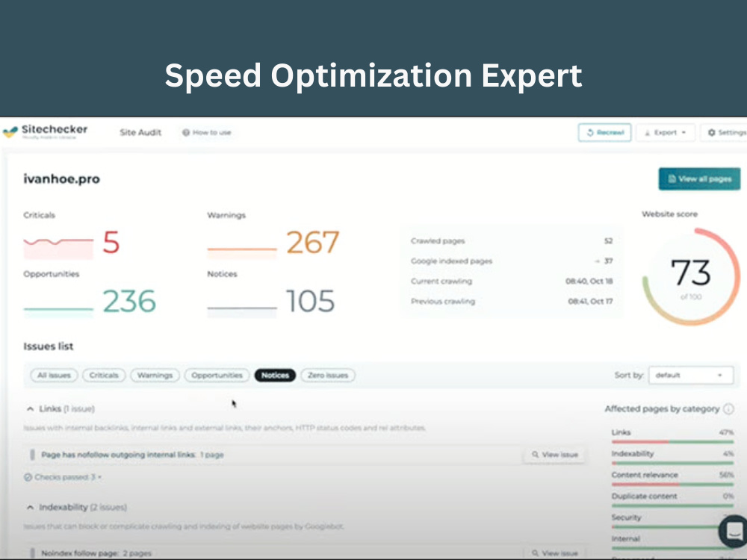
Task: Click the Crawled pages row
Action: (x=512, y=241)
